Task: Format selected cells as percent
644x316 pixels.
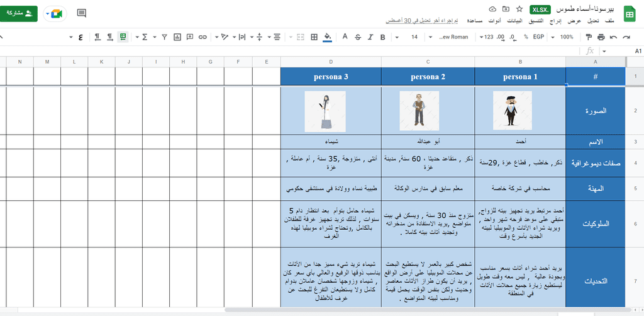Action: coord(526,37)
